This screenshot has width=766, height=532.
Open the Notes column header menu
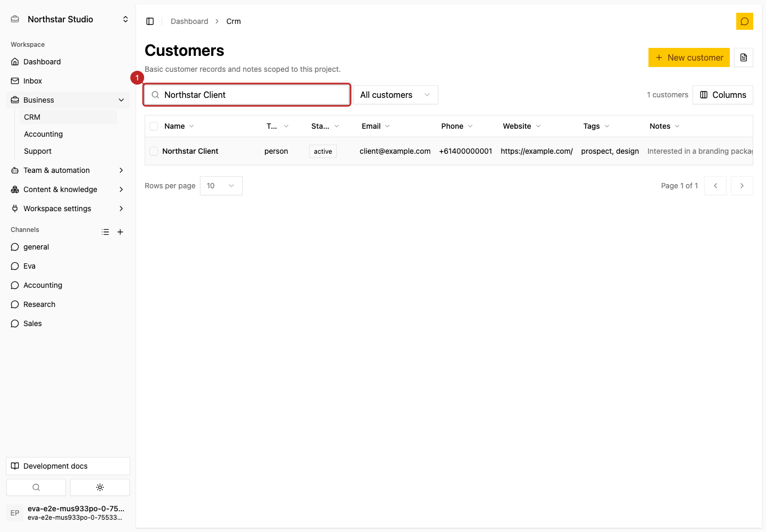664,126
